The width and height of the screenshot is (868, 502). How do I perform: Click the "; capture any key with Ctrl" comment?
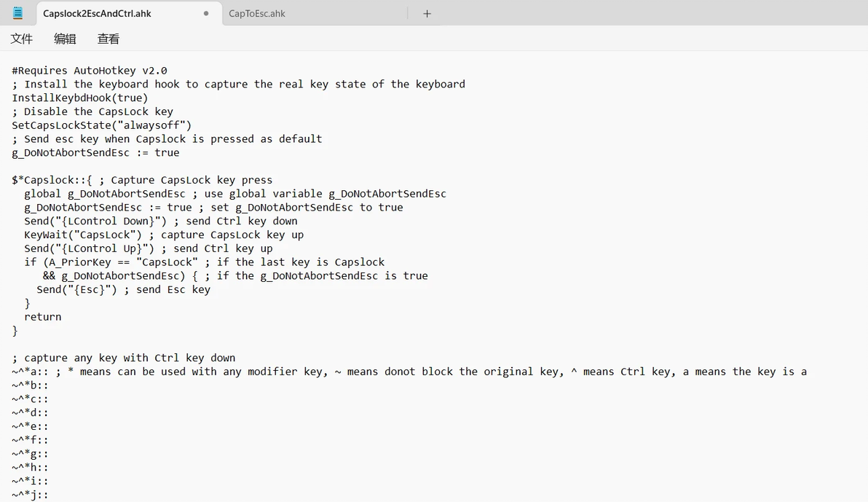[124, 358]
